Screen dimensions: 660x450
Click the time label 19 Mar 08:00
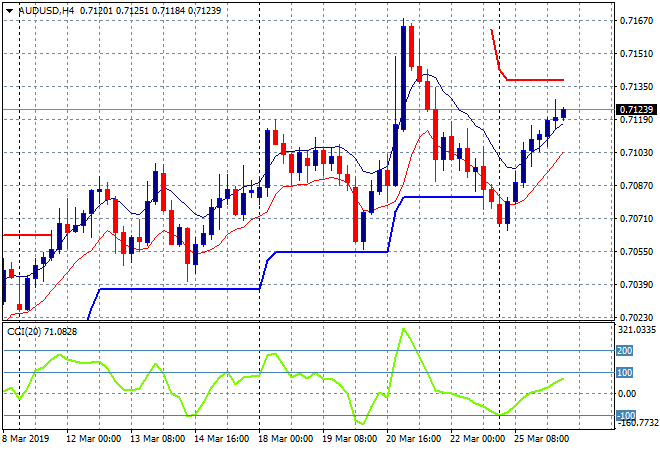350,439
